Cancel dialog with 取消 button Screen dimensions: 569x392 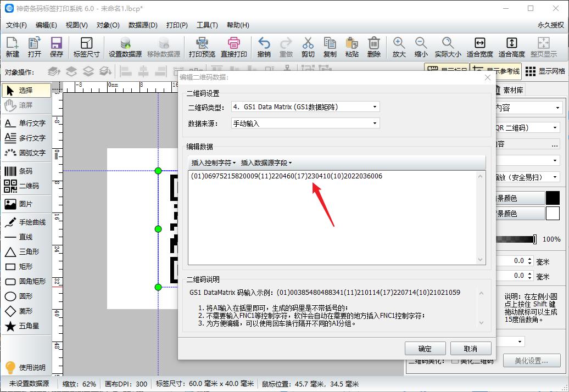click(471, 349)
